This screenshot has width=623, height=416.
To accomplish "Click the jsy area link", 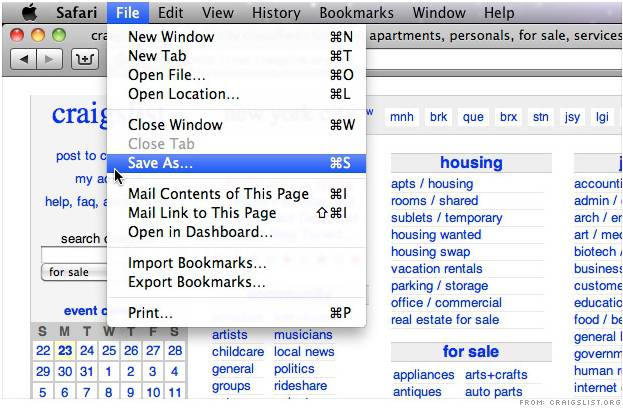I will click(572, 117).
